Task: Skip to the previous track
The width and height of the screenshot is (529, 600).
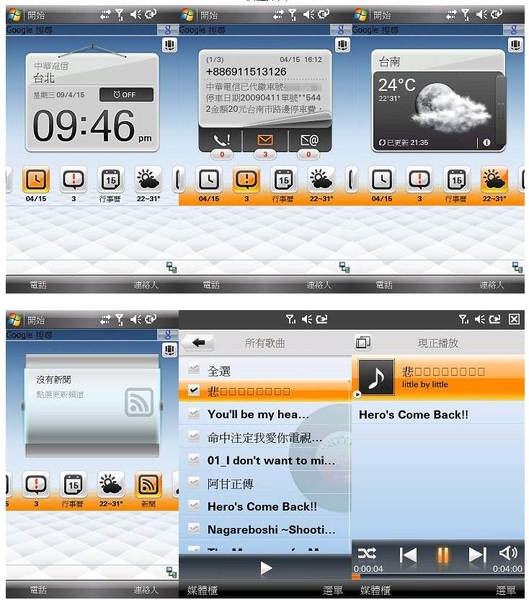Action: tap(408, 554)
